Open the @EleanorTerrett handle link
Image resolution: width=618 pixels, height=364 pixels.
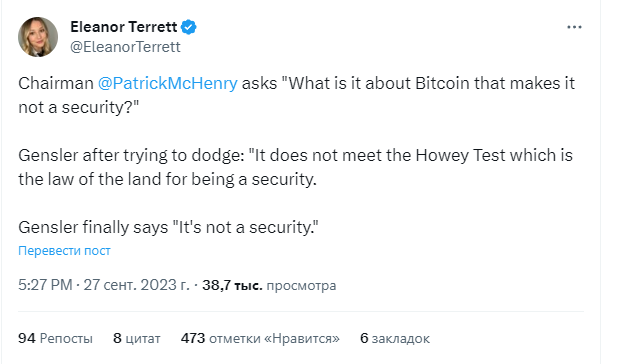[x=125, y=47]
